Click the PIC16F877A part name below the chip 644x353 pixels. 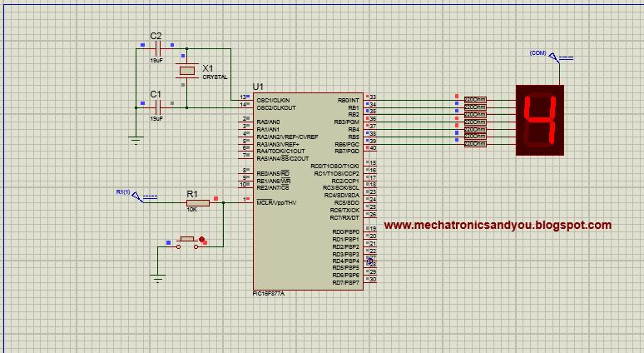coord(269,294)
